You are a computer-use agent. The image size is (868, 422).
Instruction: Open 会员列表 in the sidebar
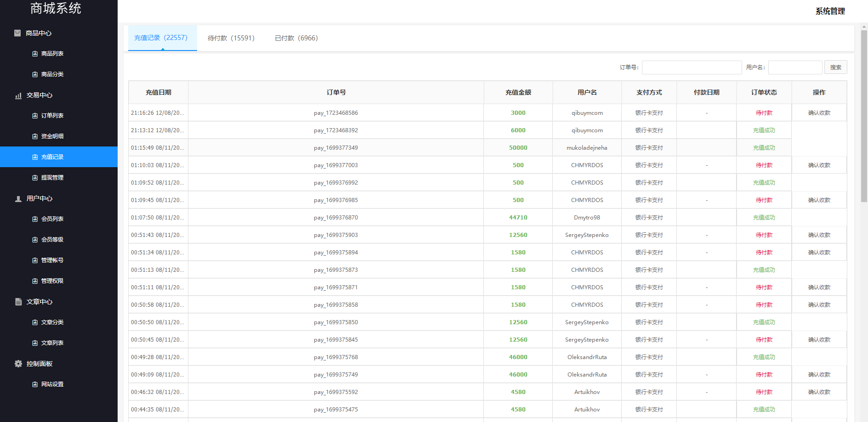pyautogui.click(x=52, y=219)
